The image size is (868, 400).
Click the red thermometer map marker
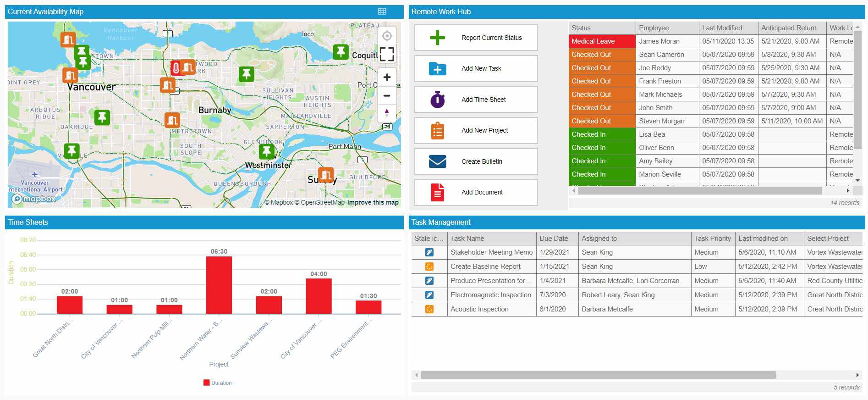tap(176, 68)
